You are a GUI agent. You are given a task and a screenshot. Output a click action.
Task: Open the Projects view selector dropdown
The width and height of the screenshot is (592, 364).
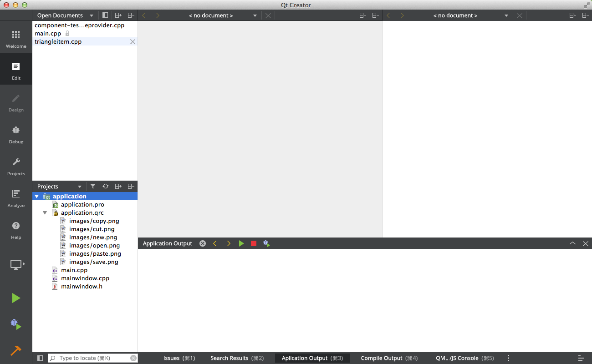pyautogui.click(x=80, y=187)
